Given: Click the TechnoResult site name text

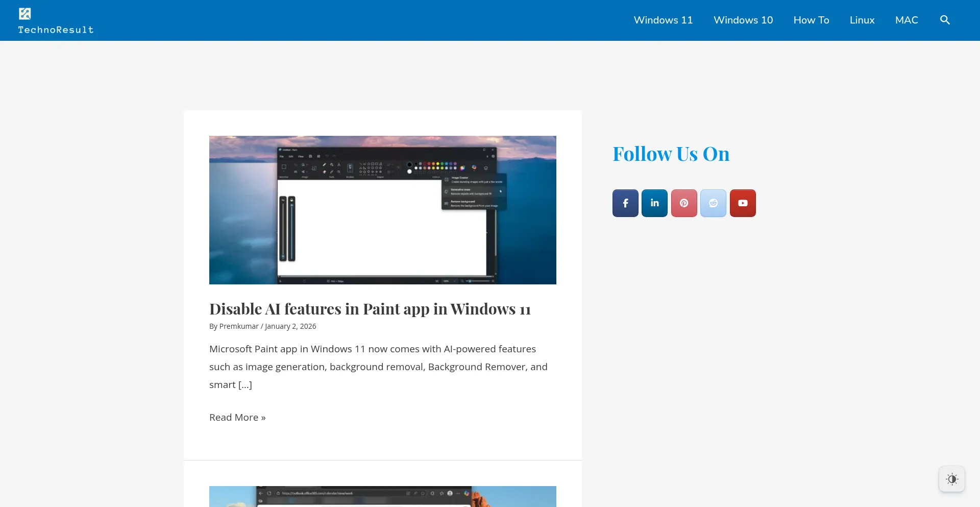Looking at the screenshot, I should 56,30.
